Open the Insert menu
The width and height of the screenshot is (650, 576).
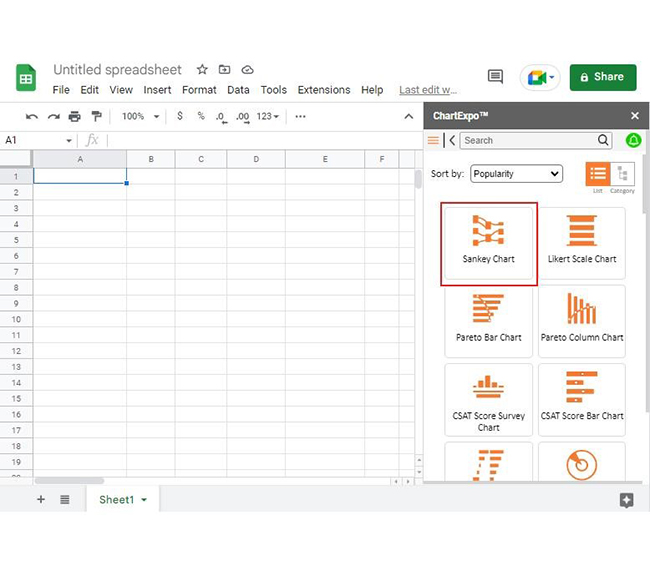coord(157,90)
